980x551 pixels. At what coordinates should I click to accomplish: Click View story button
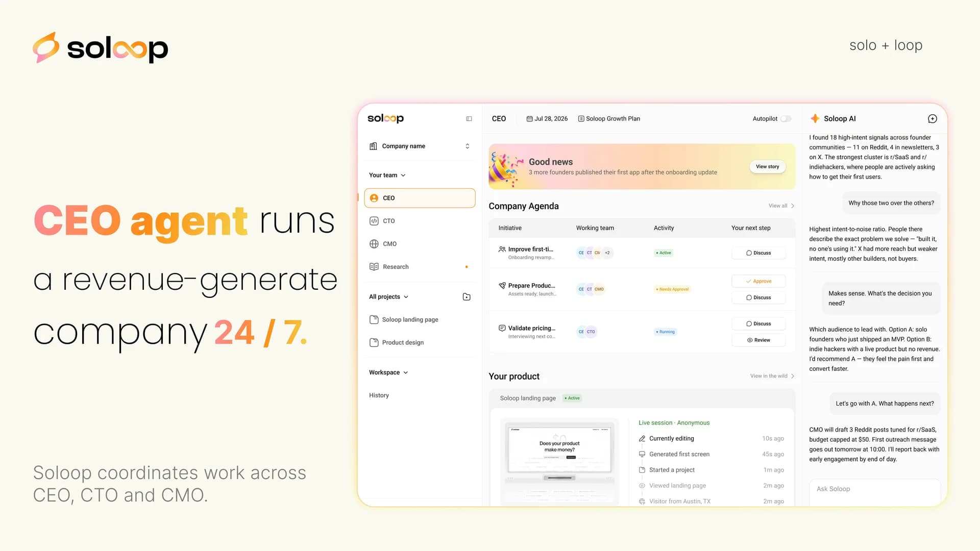pos(767,167)
